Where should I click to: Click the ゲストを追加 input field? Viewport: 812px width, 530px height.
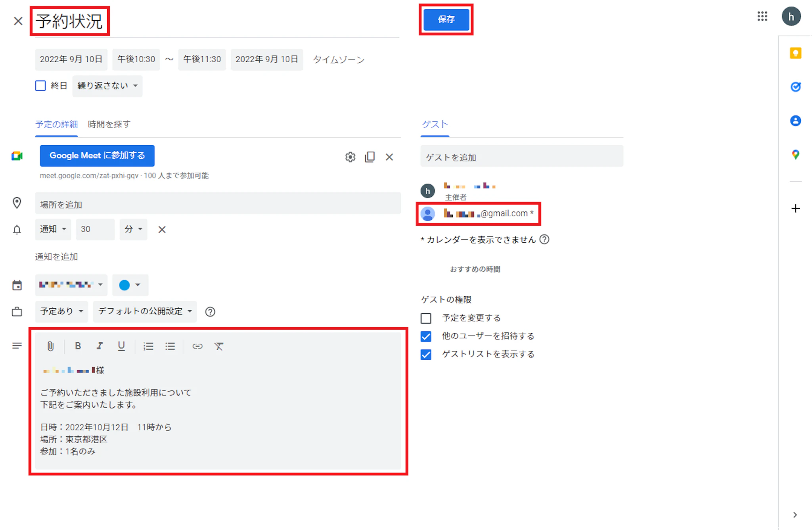(x=521, y=157)
